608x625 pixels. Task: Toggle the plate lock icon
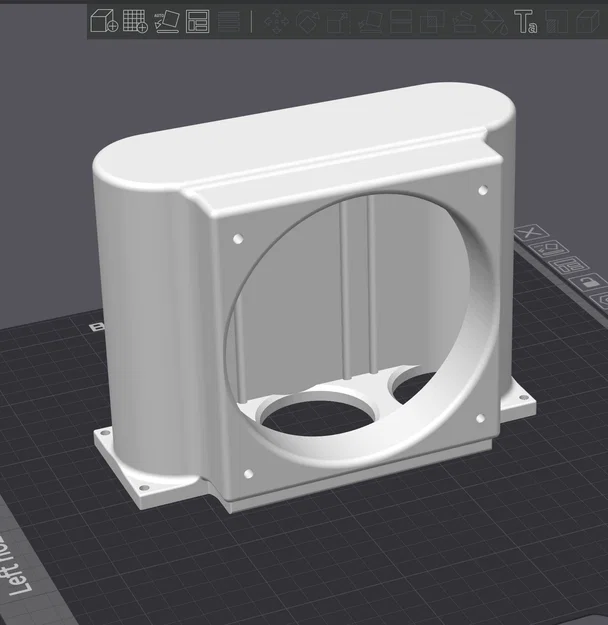(589, 282)
